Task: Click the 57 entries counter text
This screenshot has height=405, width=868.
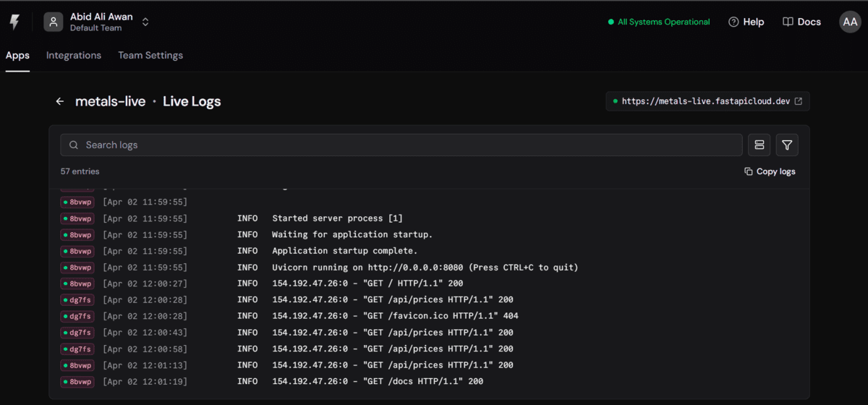Action: (x=80, y=171)
